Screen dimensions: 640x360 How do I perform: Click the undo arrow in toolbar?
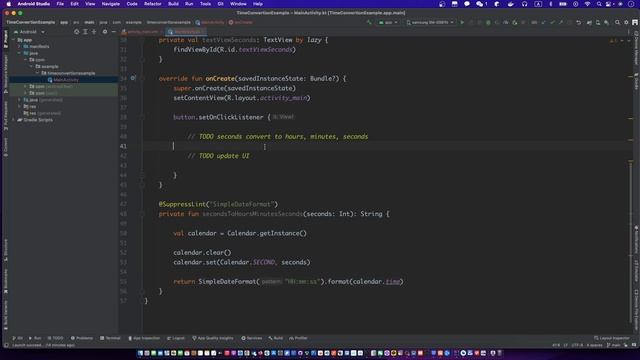(x=578, y=22)
